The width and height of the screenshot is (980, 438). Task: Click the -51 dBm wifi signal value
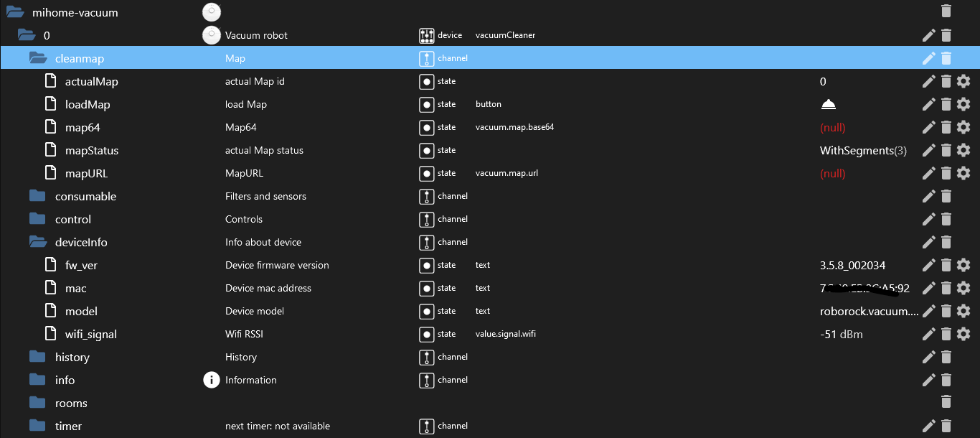[x=841, y=334]
